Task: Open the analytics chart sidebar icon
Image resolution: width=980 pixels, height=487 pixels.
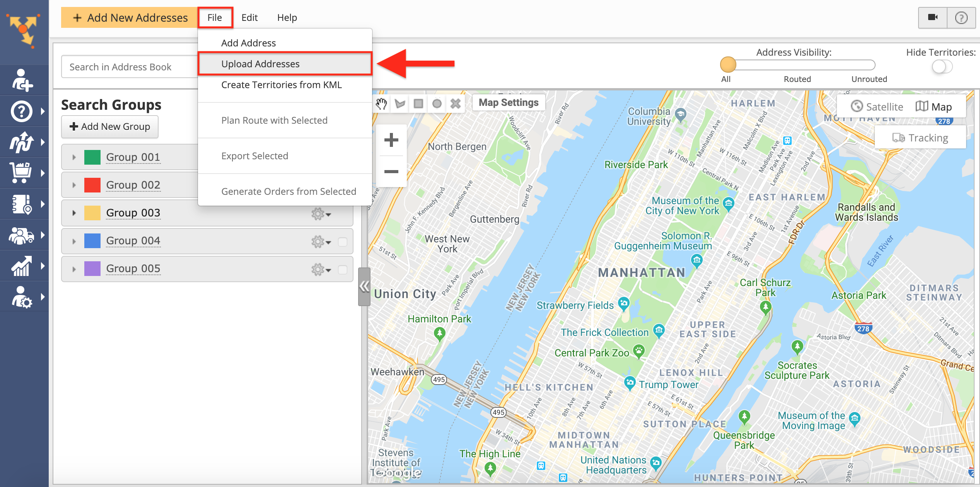Action: click(x=22, y=266)
